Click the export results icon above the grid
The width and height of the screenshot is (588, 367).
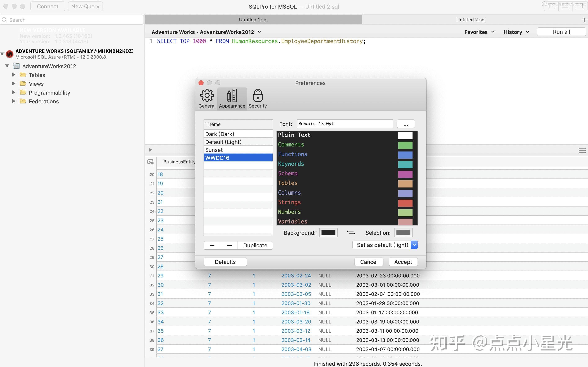coord(151,161)
